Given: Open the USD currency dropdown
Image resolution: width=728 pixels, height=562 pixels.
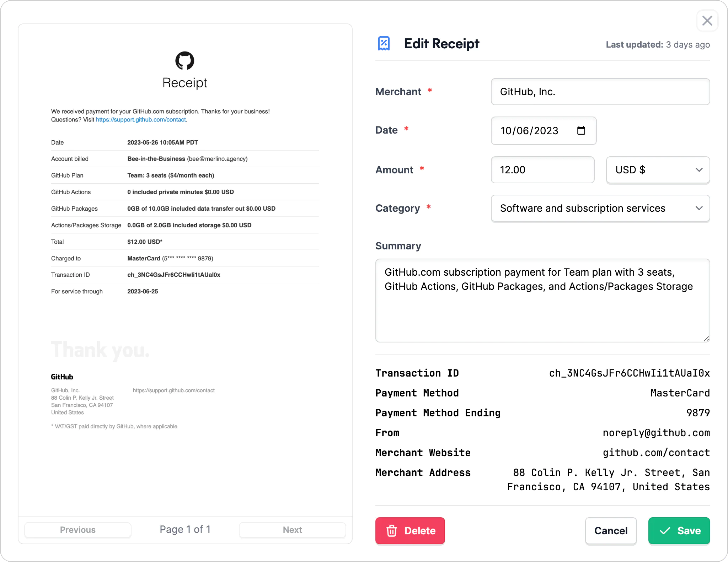Looking at the screenshot, I should click(657, 170).
